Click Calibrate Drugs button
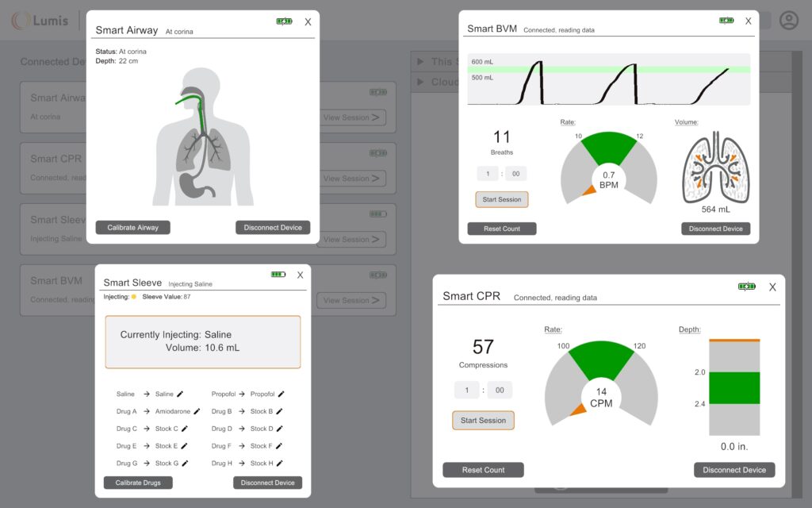This screenshot has height=508, width=812. tap(138, 483)
